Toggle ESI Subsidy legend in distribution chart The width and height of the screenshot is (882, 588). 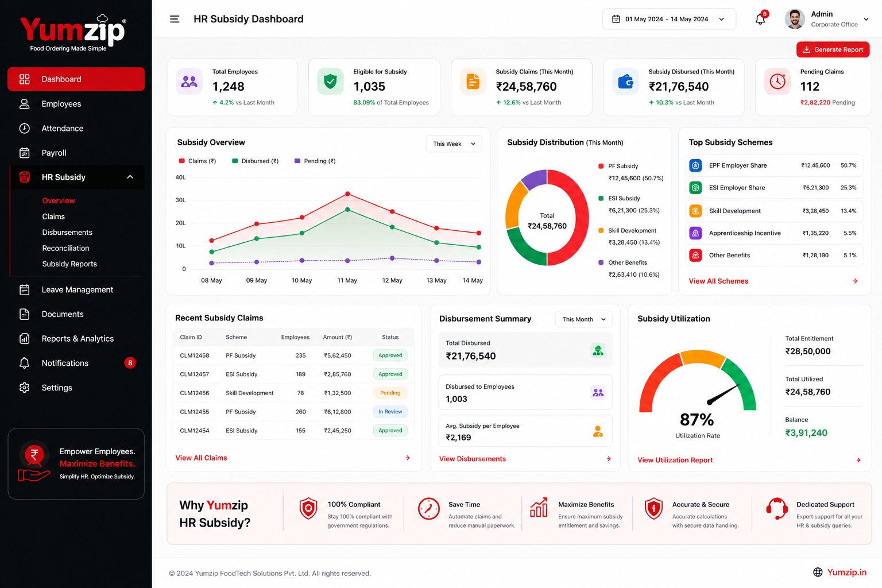coord(619,198)
